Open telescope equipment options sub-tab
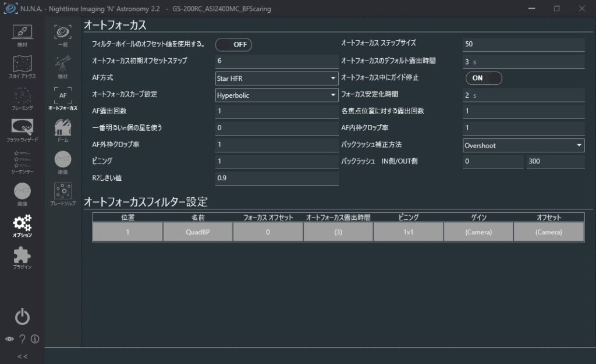 tap(63, 67)
